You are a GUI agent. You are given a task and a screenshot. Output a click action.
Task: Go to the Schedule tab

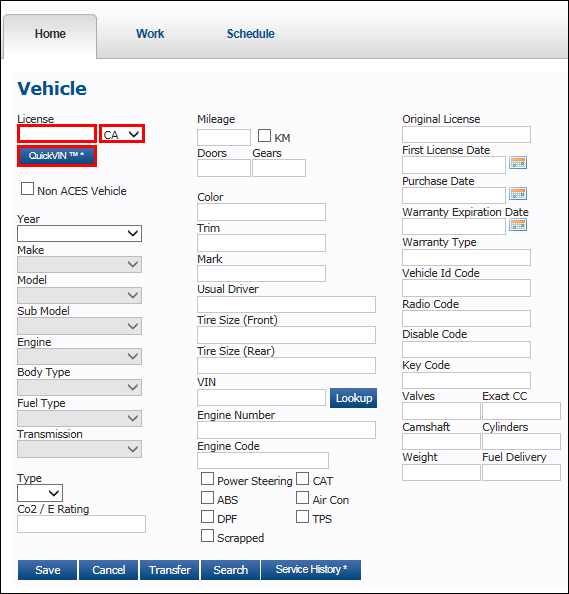250,34
